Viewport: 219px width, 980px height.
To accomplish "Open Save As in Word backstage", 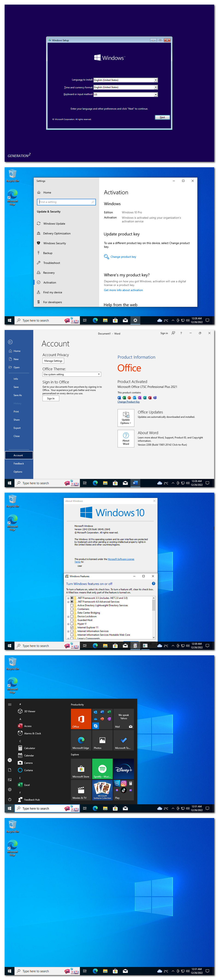I will coord(18,395).
